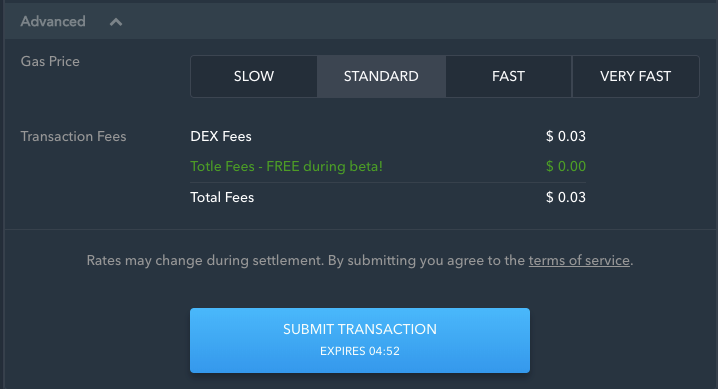
Task: Click the Total Fees $ 0.03 amount
Action: click(566, 197)
